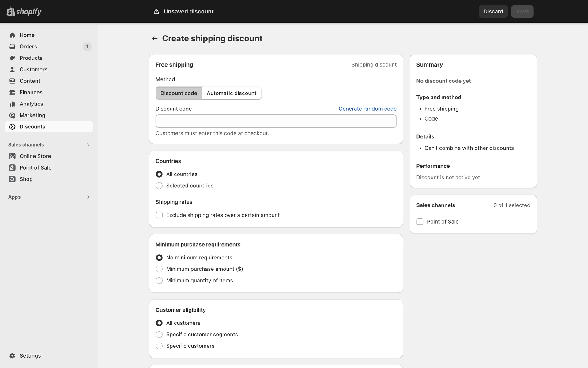
Task: Enable Exclude shipping rates over a certain amount
Action: [x=159, y=215]
